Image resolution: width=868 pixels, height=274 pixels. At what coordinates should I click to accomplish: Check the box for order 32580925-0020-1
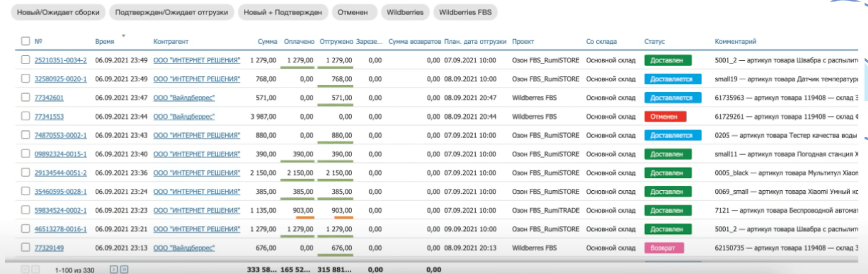pos(26,78)
